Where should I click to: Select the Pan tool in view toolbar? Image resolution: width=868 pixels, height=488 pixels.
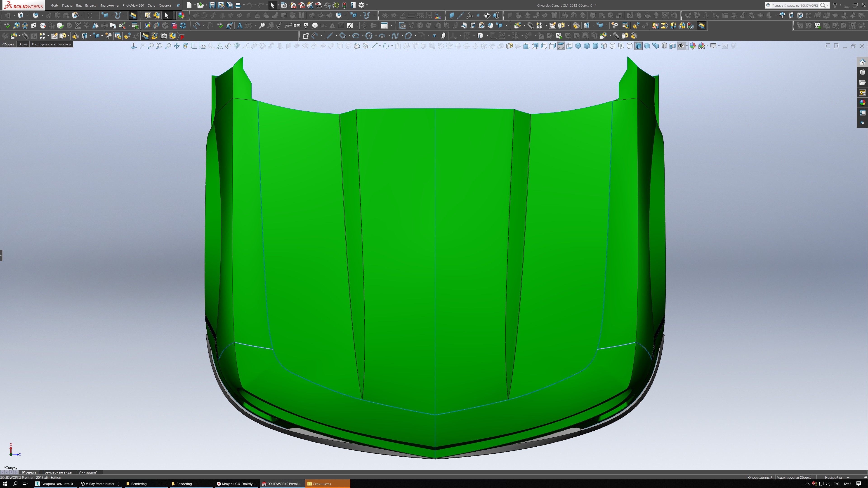coord(177,46)
